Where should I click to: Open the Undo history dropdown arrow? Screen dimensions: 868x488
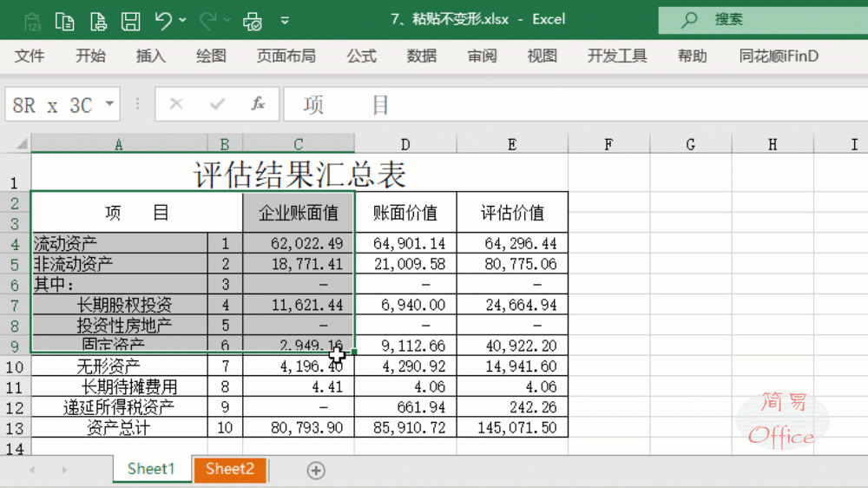(x=182, y=21)
